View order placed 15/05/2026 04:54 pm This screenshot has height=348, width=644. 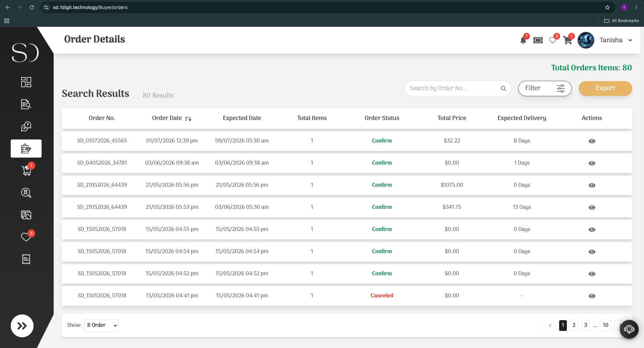click(x=592, y=252)
